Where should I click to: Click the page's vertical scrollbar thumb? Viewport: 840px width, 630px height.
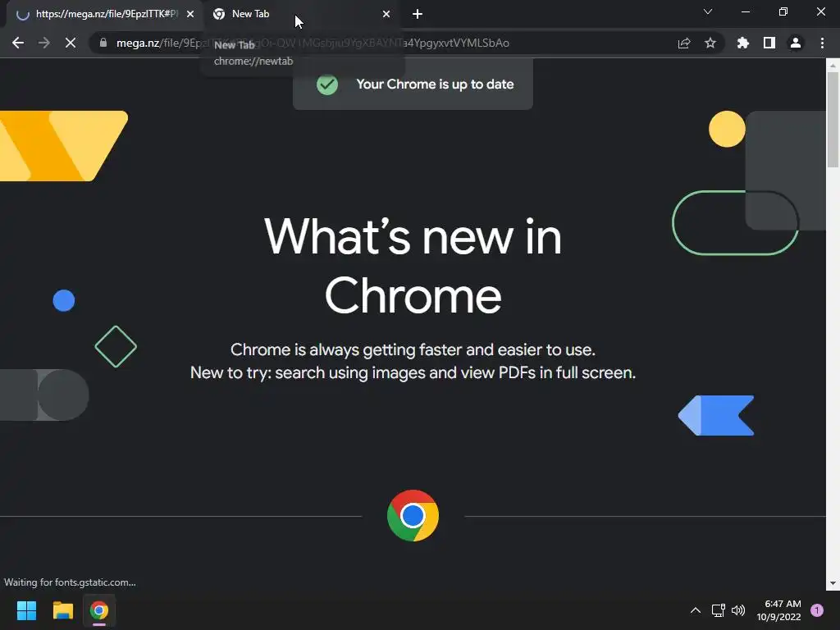point(833,119)
